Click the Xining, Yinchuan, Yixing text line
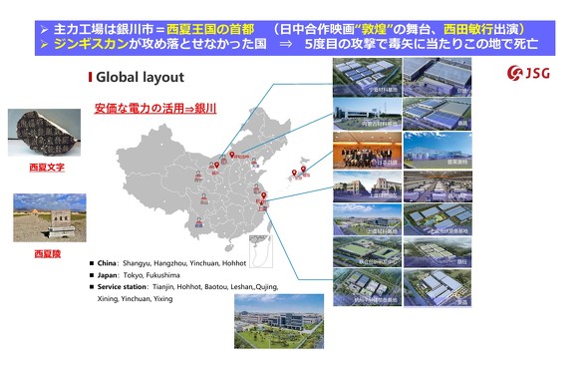The width and height of the screenshot is (588, 365). click(135, 299)
